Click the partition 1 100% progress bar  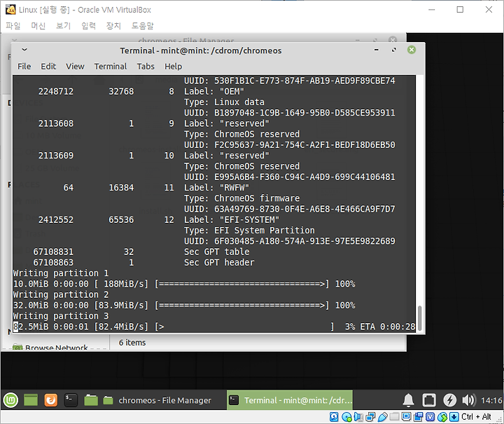(x=241, y=284)
